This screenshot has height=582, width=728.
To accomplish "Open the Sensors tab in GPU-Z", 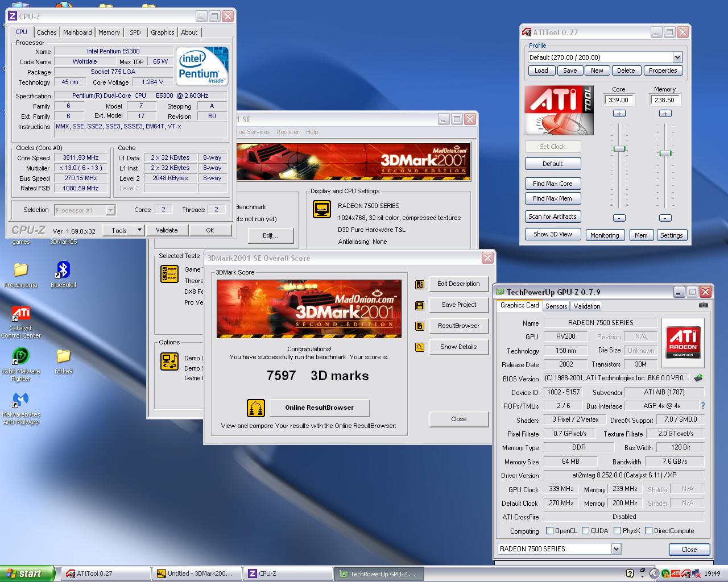I will tap(556, 306).
